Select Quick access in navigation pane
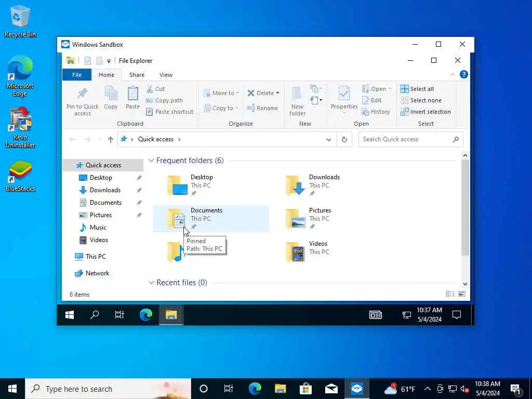Viewport: 532px width, 399px height. click(103, 165)
